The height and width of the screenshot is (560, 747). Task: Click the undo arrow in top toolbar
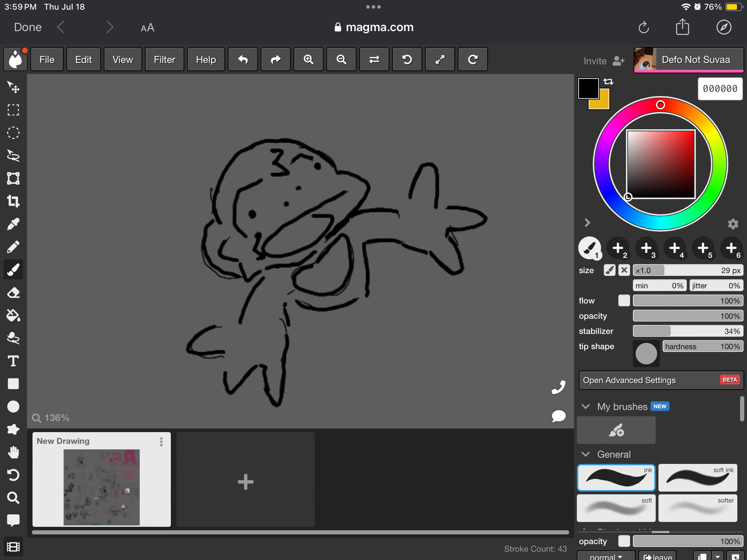(243, 59)
